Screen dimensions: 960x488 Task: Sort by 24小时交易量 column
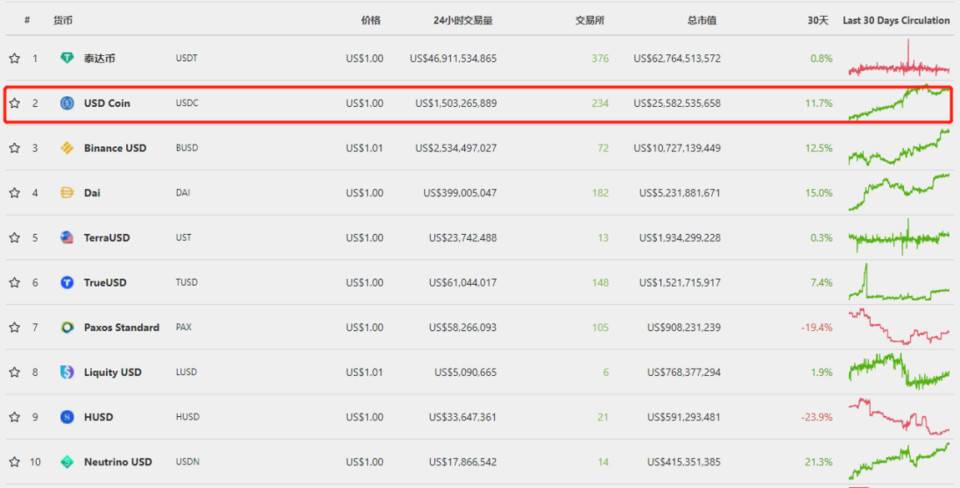pos(463,20)
